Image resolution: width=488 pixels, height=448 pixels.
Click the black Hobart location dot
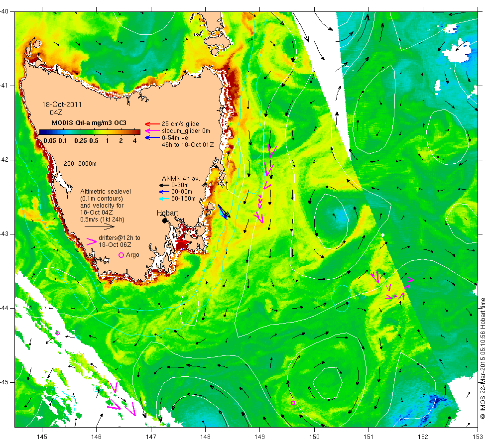coord(165,220)
